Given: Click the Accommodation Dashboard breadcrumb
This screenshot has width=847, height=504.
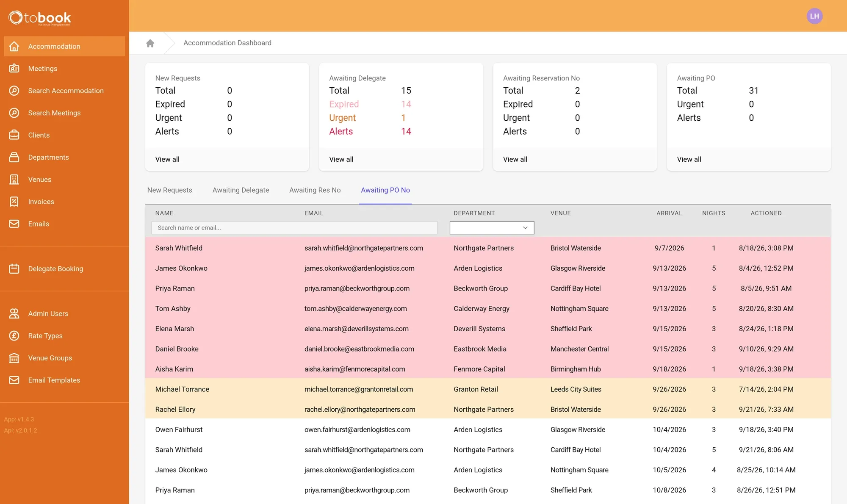Looking at the screenshot, I should tap(227, 43).
